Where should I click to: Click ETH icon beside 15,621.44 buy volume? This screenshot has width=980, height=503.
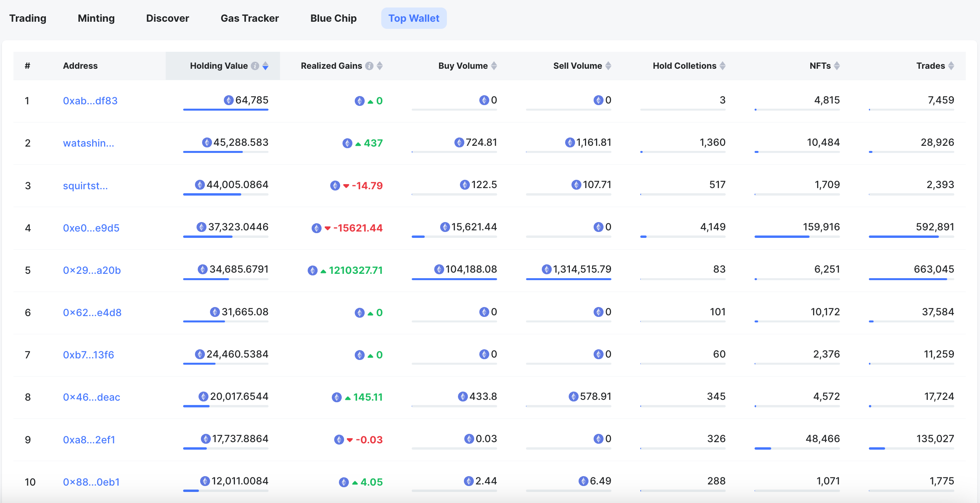click(445, 227)
